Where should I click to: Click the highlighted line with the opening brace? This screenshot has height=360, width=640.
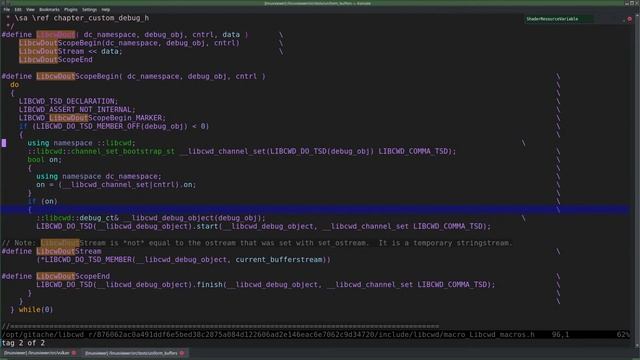(x=314, y=210)
